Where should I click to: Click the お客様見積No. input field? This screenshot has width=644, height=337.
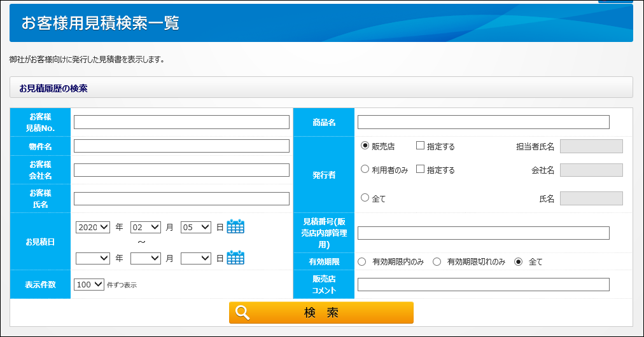pyautogui.click(x=181, y=122)
